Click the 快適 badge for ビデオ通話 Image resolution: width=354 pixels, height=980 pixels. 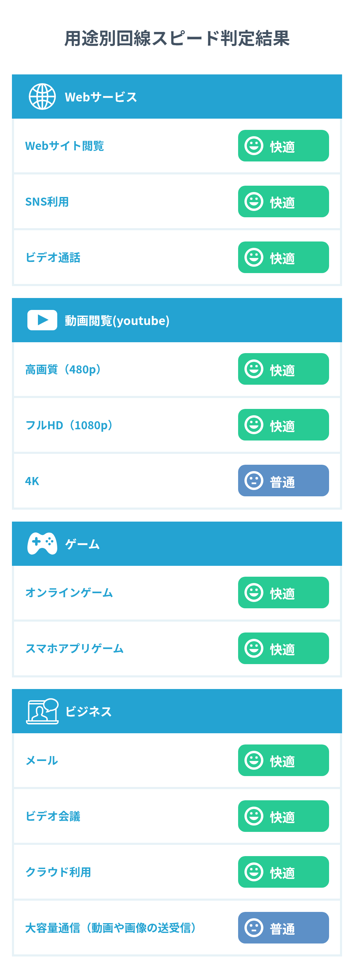pos(283,258)
